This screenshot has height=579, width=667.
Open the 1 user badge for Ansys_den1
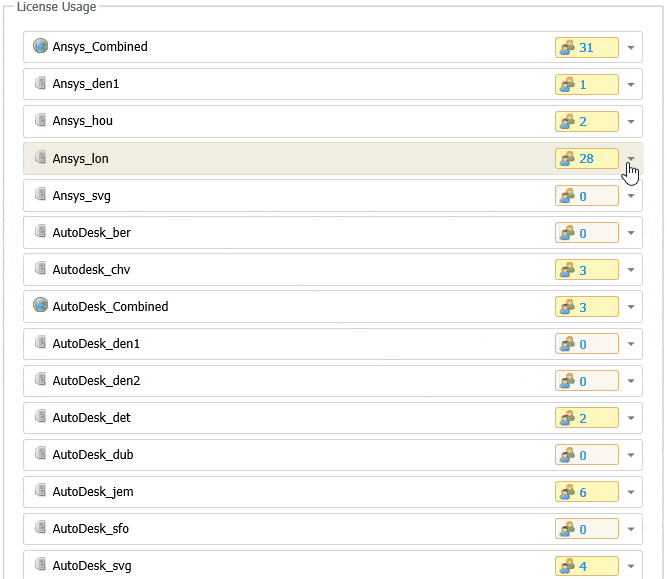point(587,84)
